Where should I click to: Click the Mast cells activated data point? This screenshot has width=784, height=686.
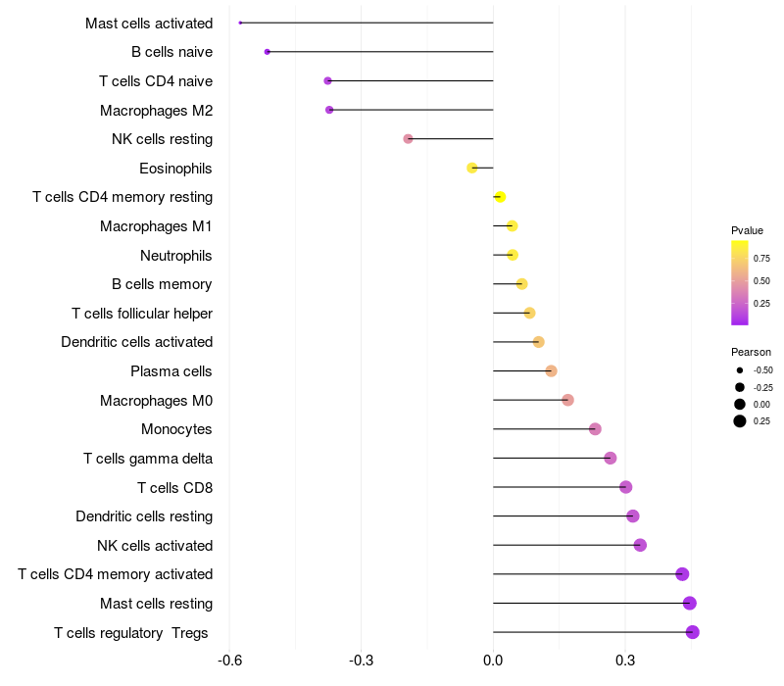[x=240, y=23]
